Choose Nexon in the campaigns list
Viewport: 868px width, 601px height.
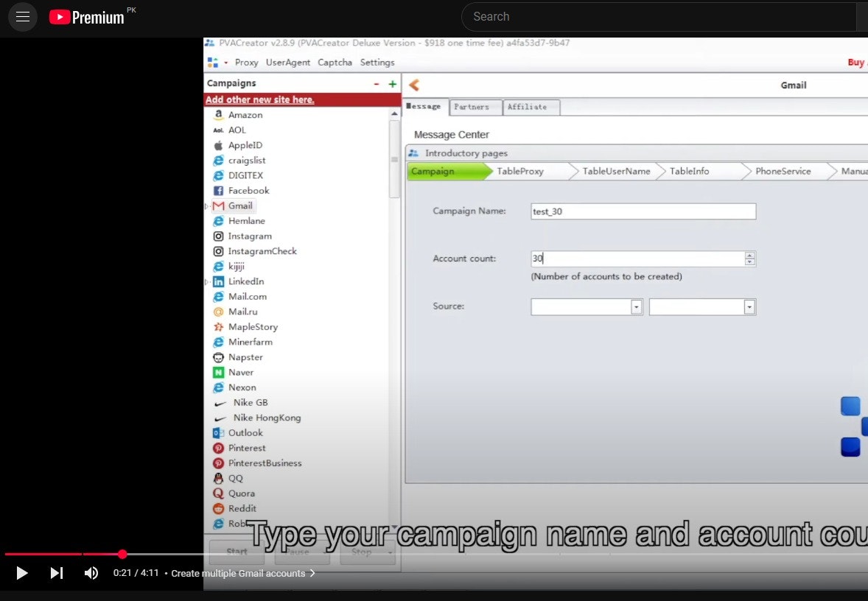(x=242, y=387)
